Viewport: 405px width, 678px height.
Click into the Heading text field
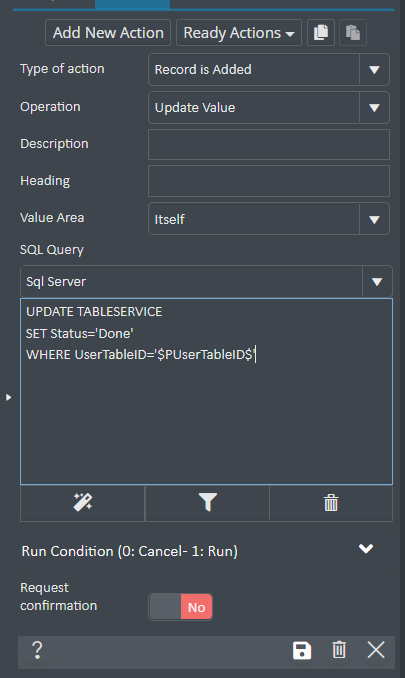click(x=269, y=181)
